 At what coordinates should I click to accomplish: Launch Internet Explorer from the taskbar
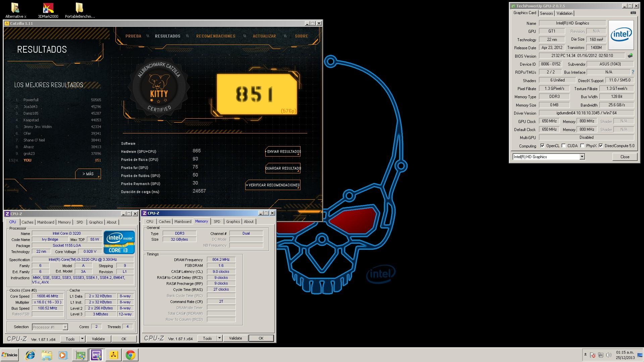pos(30,355)
